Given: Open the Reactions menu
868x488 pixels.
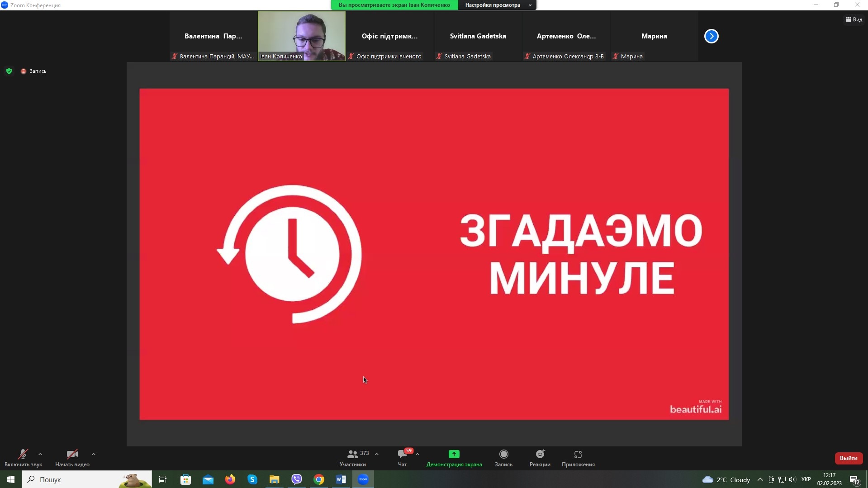Looking at the screenshot, I should click(x=540, y=454).
